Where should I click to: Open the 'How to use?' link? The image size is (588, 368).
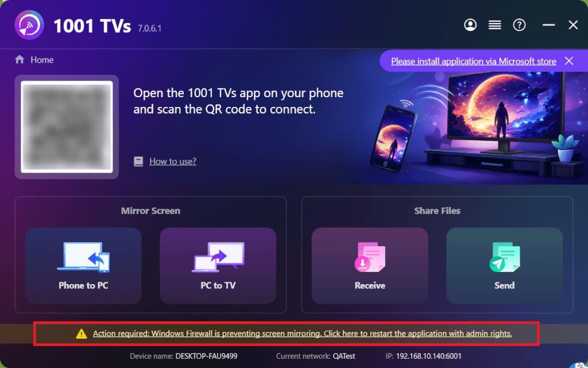coord(173,162)
